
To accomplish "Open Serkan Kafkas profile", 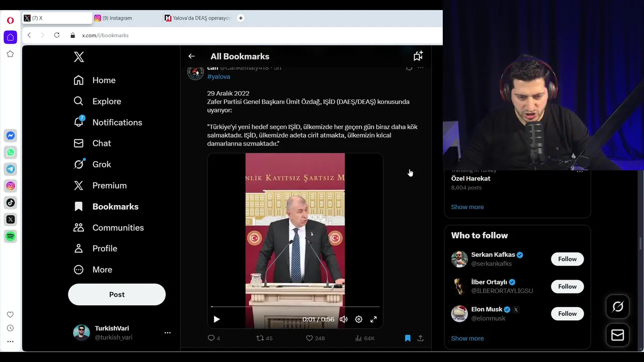I will (493, 255).
